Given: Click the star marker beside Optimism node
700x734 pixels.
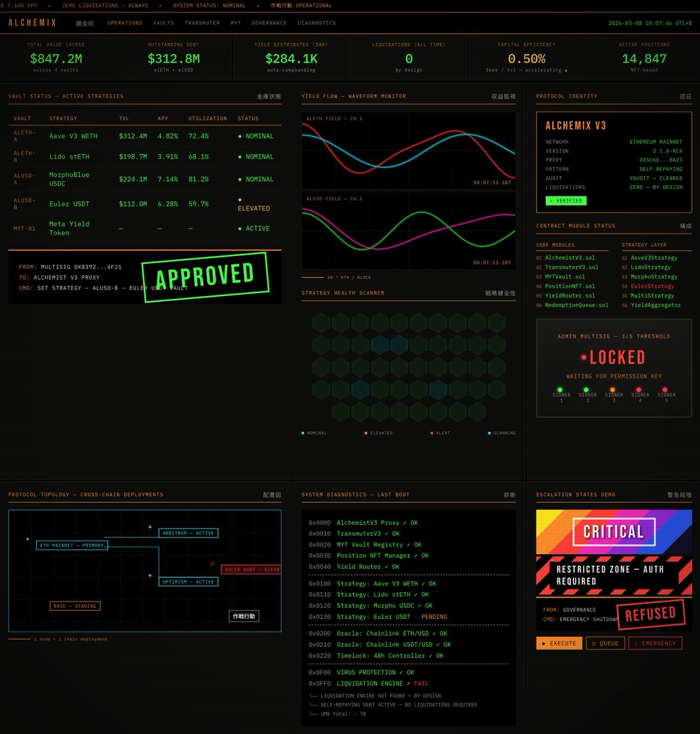Looking at the screenshot, I should pyautogui.click(x=150, y=576).
